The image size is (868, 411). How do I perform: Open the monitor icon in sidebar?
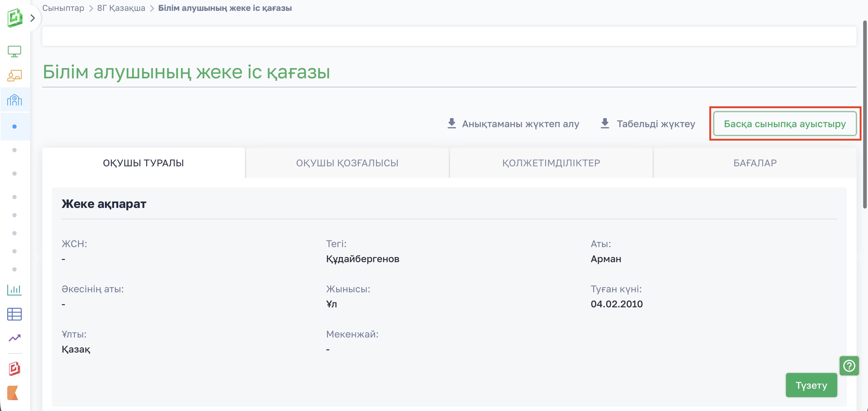pyautogui.click(x=14, y=52)
